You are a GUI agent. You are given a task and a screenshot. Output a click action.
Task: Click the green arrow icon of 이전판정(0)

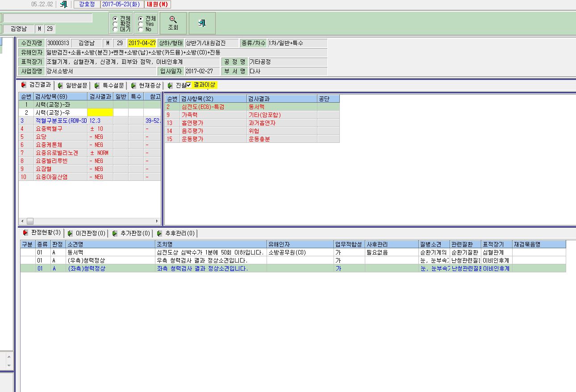[71, 233]
